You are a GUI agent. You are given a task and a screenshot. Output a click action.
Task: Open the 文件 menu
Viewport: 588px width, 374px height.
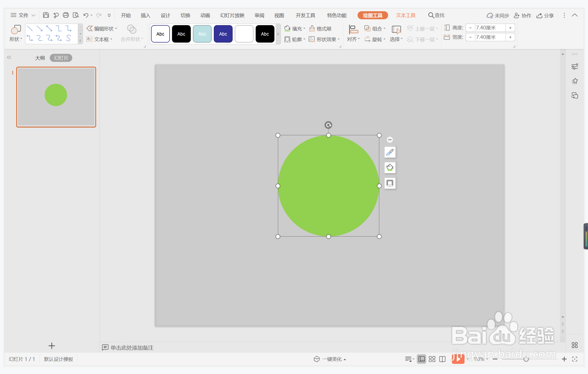point(23,15)
